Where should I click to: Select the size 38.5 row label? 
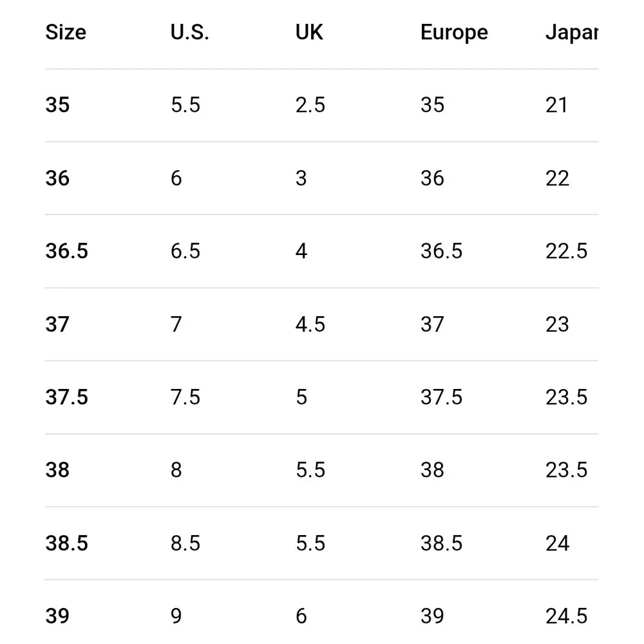coord(66,544)
